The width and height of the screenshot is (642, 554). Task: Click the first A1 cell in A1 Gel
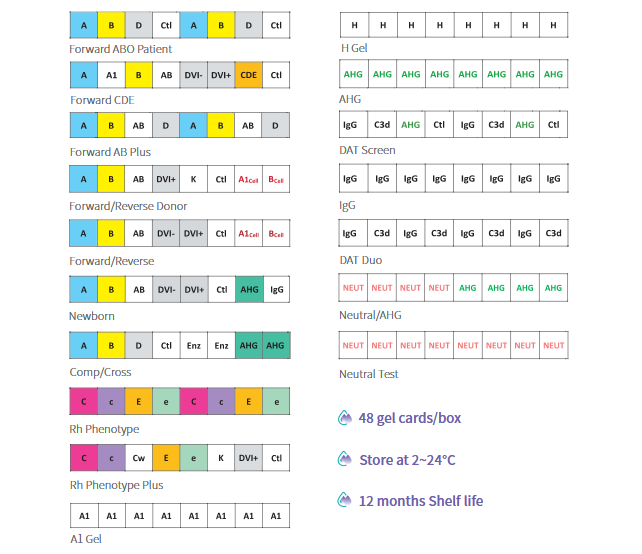point(84,516)
